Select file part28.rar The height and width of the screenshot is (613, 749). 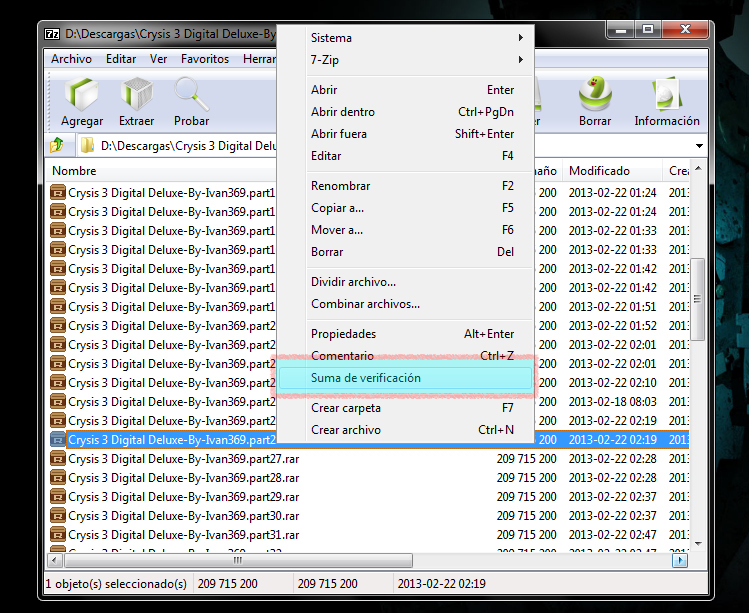tap(184, 478)
